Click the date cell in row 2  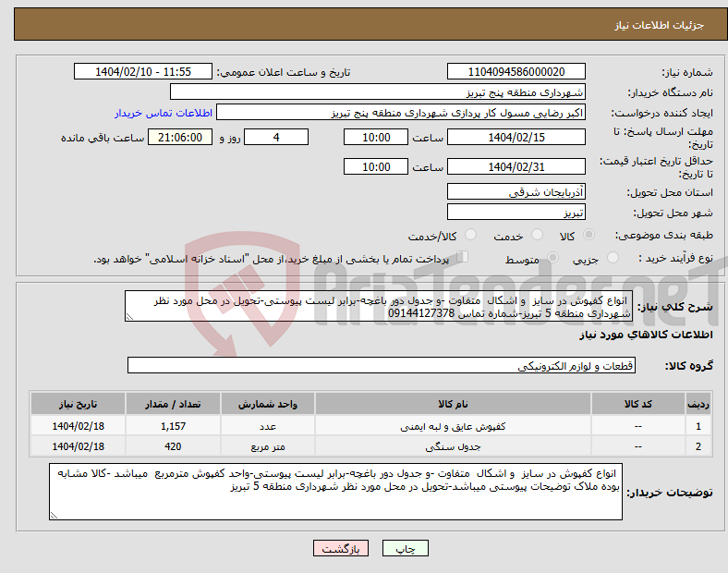pyautogui.click(x=78, y=446)
